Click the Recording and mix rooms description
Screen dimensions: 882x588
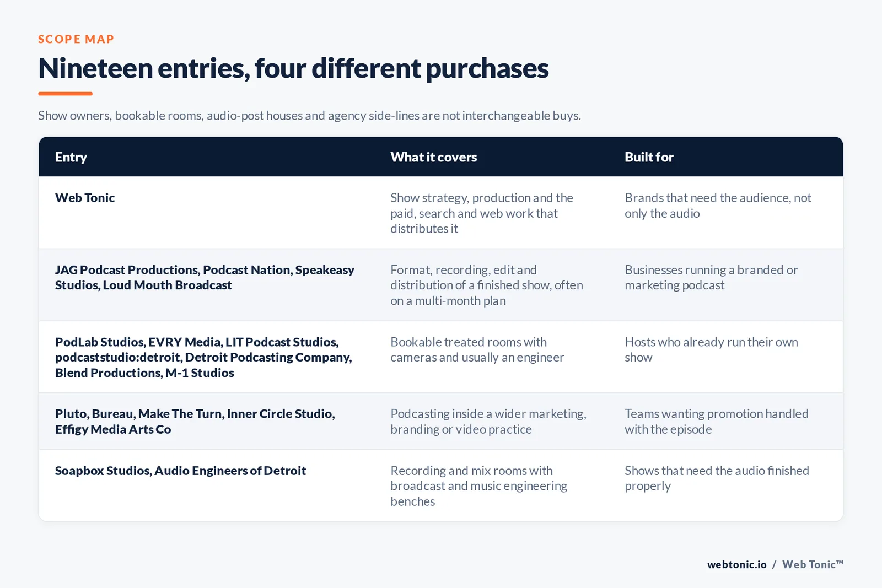pyautogui.click(x=478, y=486)
